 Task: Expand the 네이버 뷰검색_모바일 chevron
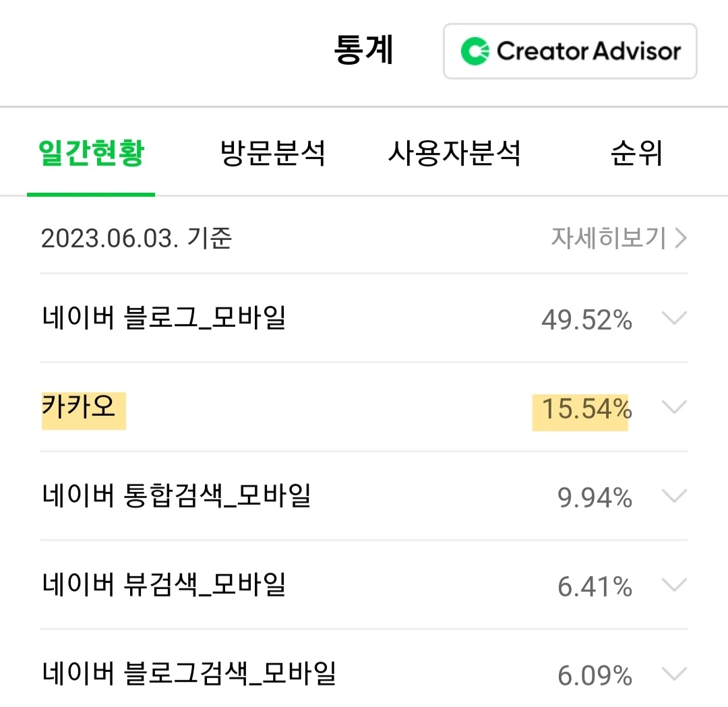[674, 585]
